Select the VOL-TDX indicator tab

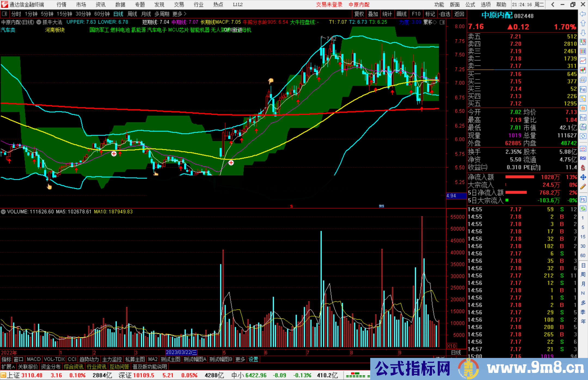(54, 359)
